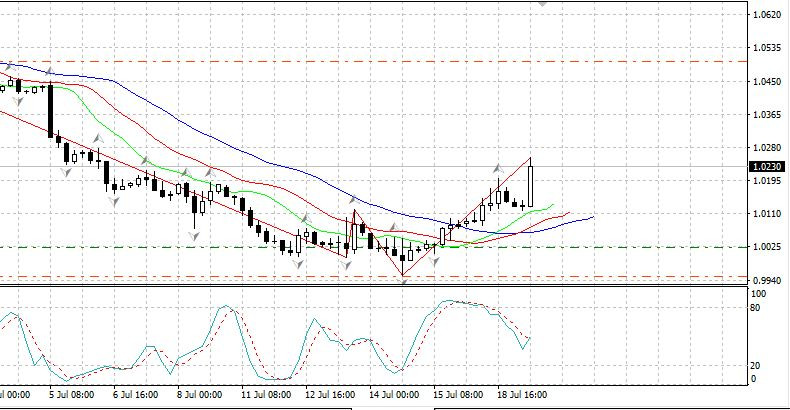790x410 pixels.
Task: Click the 11 Jul 08:00 time label
Action: click(266, 394)
